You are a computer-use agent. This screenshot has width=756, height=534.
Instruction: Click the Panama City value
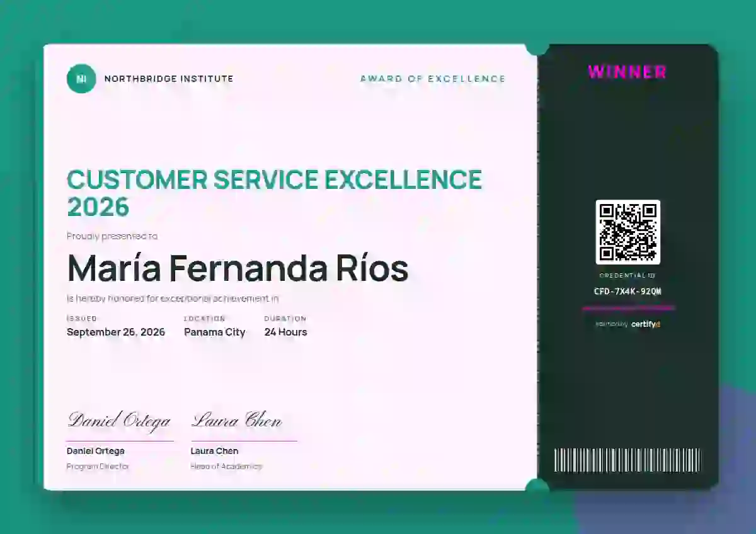click(215, 332)
